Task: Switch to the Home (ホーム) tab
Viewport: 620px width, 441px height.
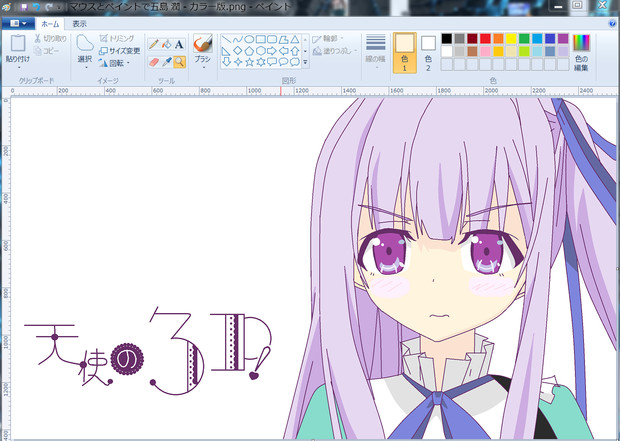Action: coord(50,24)
